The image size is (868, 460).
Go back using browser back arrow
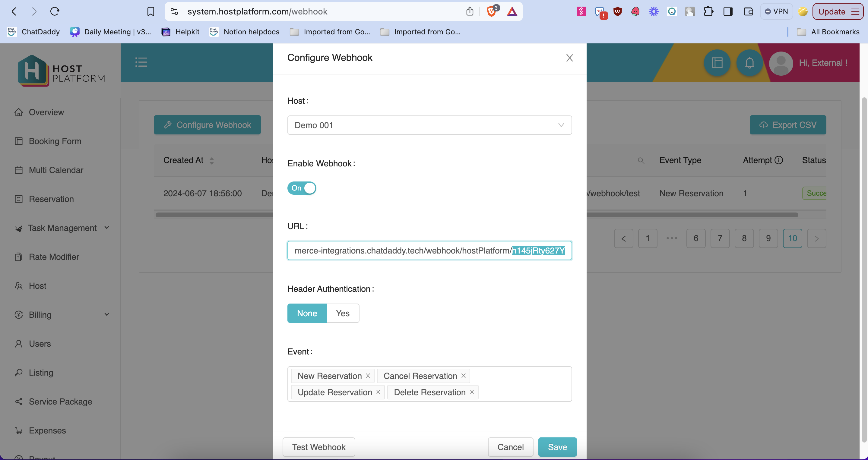tap(14, 11)
